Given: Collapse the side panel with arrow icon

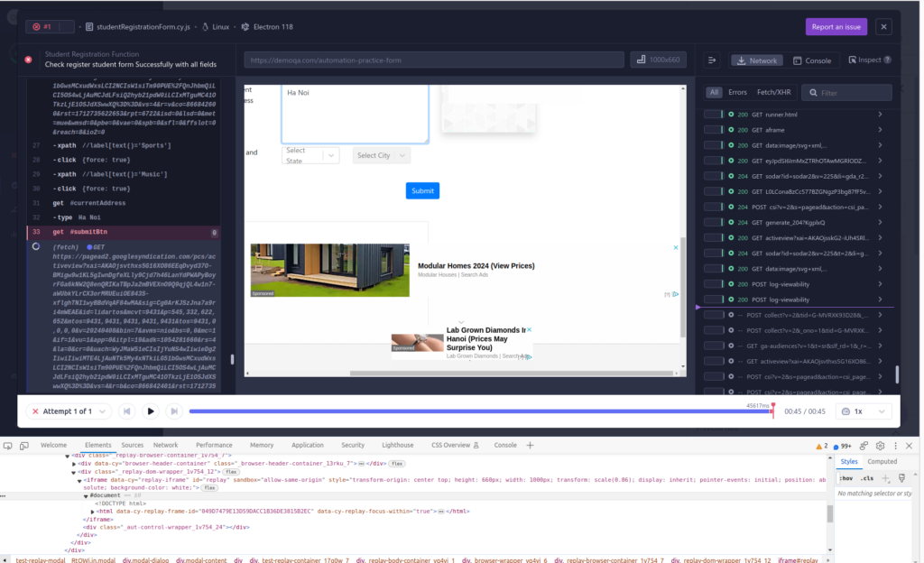Looking at the screenshot, I should 712,60.
